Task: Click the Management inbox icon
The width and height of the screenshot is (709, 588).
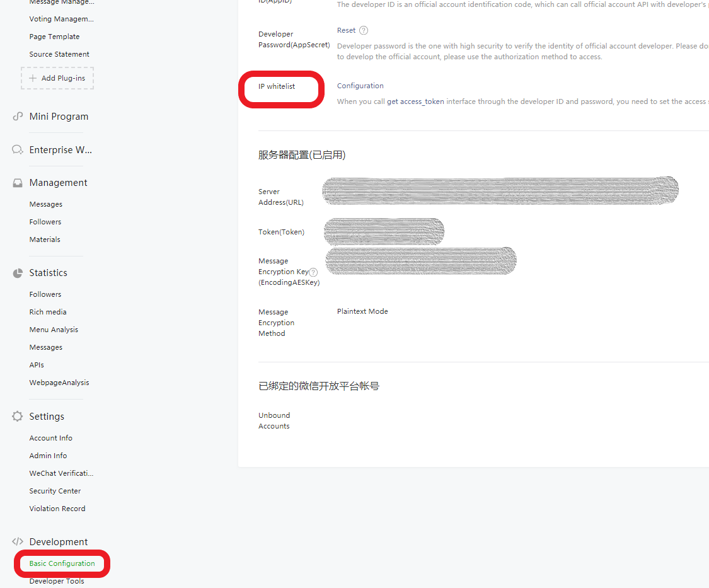Action: [18, 183]
